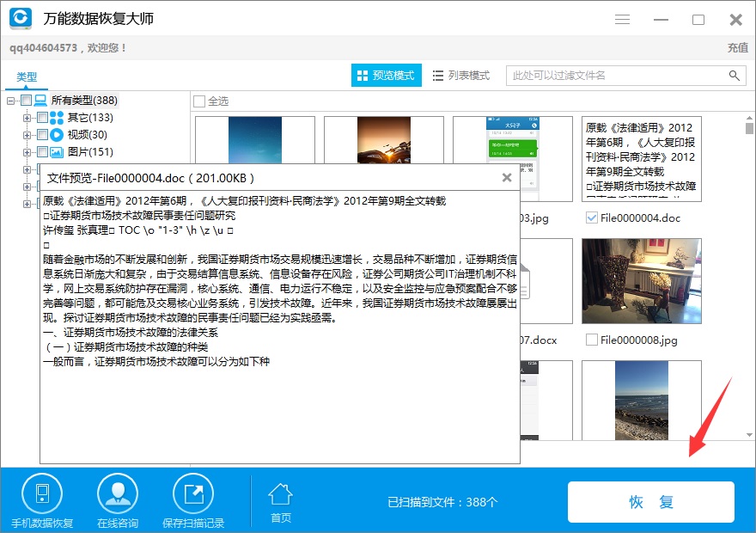
Task: Expand the 图片(151) tree node
Action: point(27,152)
